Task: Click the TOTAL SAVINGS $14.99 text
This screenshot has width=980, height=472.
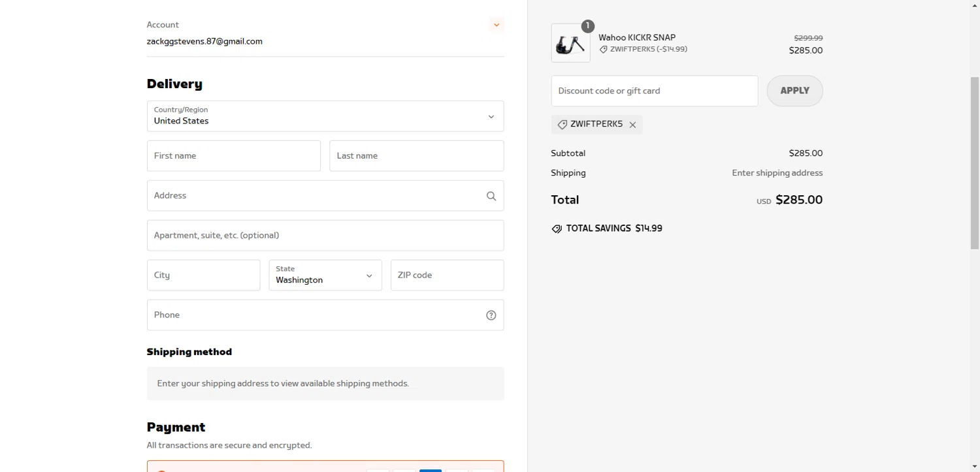Action: tap(614, 228)
